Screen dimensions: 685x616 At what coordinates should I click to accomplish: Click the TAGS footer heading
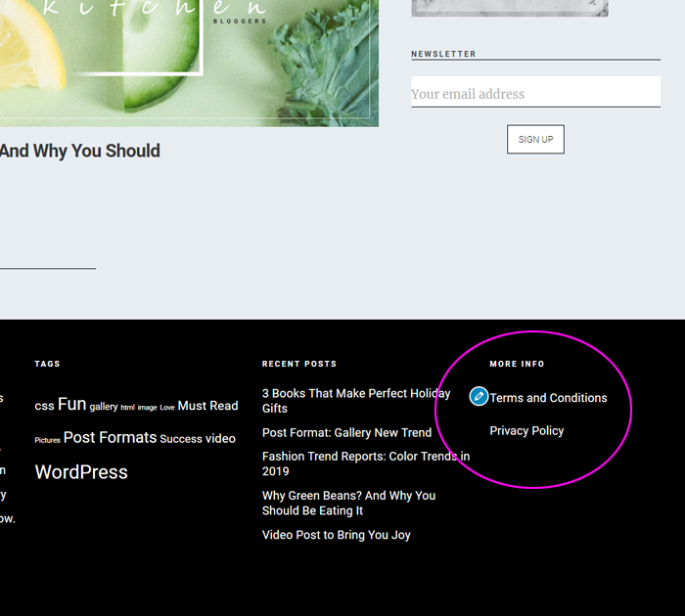pos(47,364)
